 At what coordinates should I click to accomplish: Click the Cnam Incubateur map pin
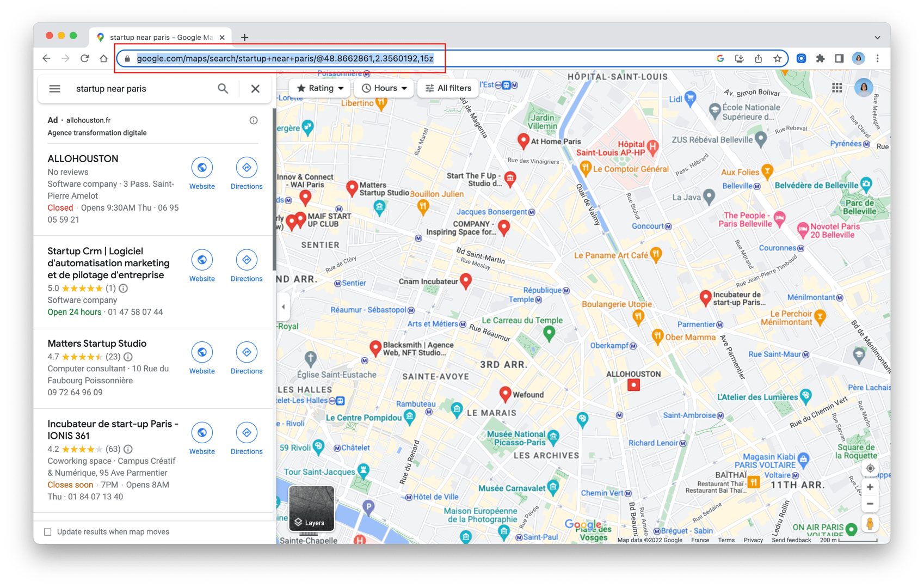point(466,281)
